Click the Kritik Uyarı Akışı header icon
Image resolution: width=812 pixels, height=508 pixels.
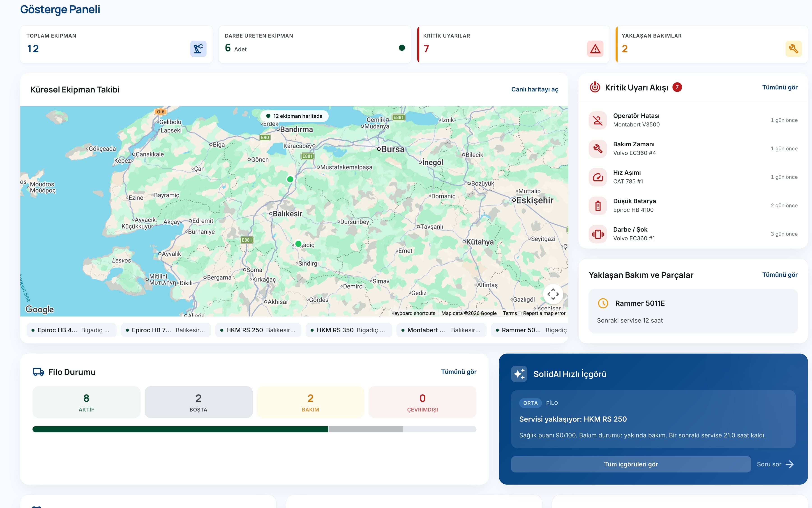595,87
